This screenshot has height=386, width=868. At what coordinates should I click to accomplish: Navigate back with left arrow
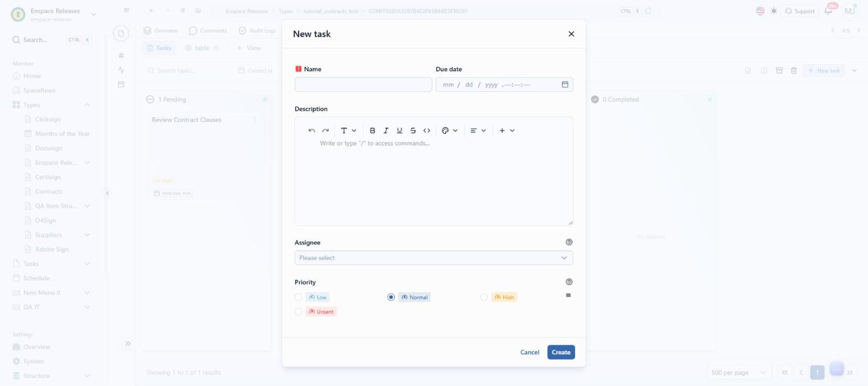[x=152, y=11]
